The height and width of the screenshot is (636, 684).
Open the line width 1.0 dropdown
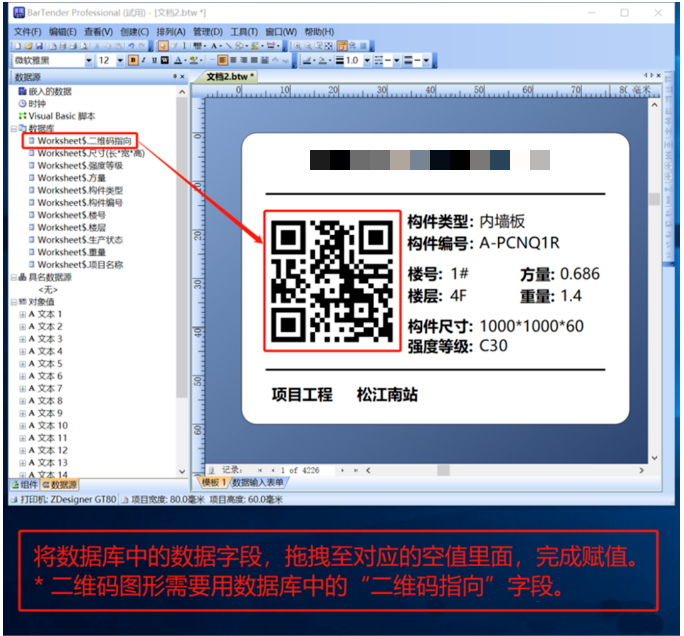367,60
